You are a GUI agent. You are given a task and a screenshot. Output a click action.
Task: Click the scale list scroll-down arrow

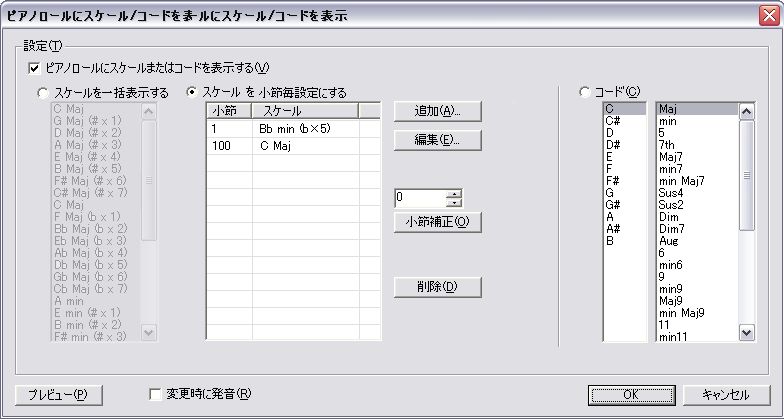(148, 332)
